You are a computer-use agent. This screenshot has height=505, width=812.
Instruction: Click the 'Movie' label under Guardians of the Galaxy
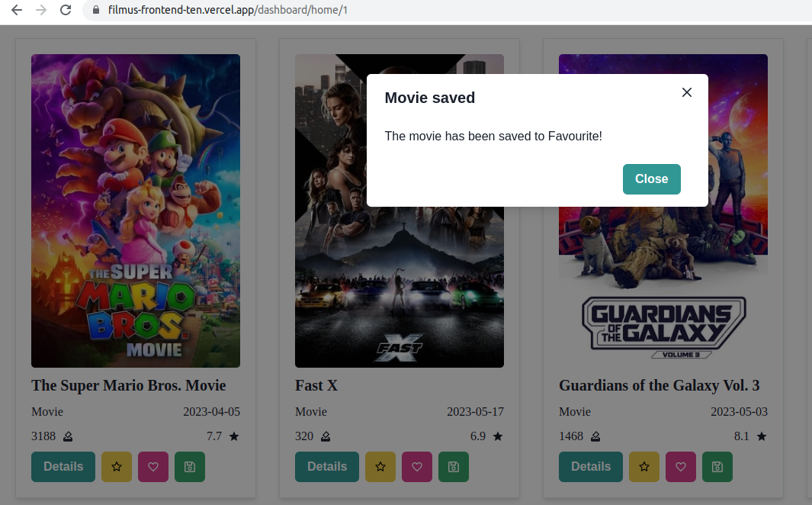click(575, 412)
